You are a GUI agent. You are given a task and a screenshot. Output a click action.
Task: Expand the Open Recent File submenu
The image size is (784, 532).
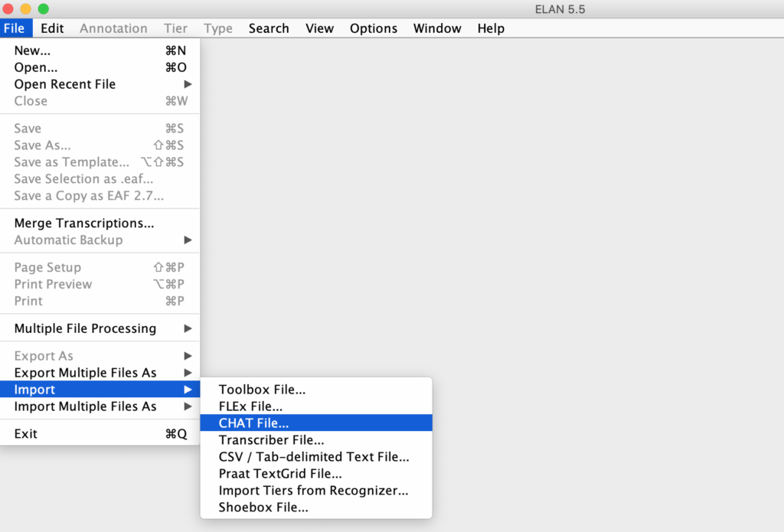100,84
